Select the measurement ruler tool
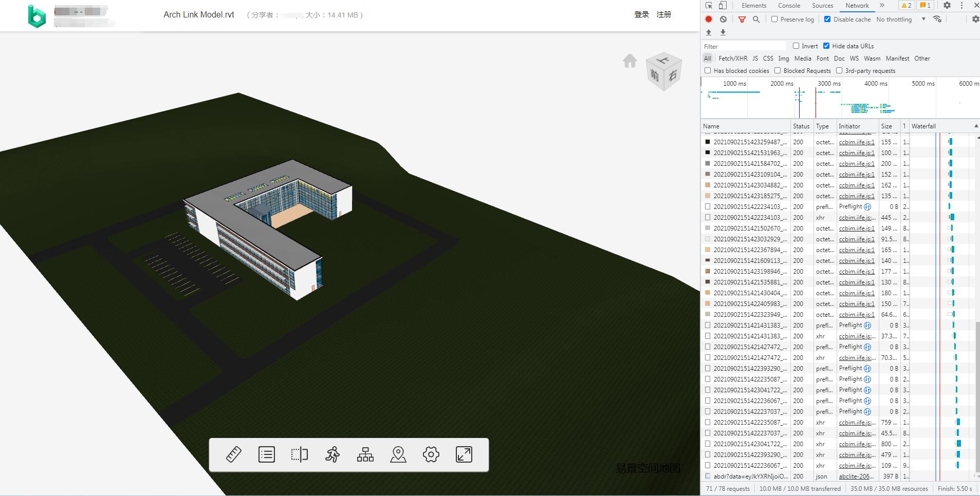 (234, 454)
